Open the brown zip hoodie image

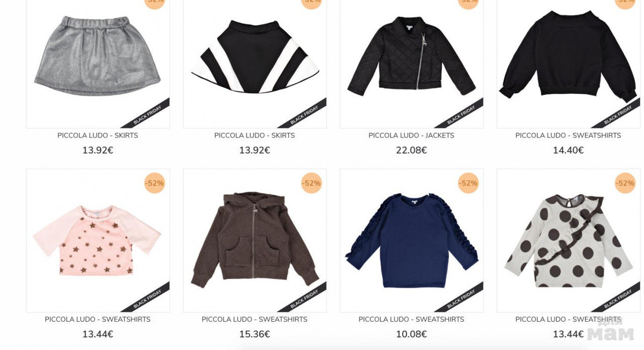coord(255,240)
